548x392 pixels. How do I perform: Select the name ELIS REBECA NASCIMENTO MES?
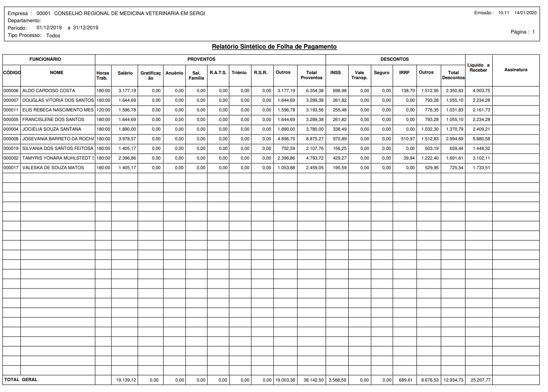[58, 110]
